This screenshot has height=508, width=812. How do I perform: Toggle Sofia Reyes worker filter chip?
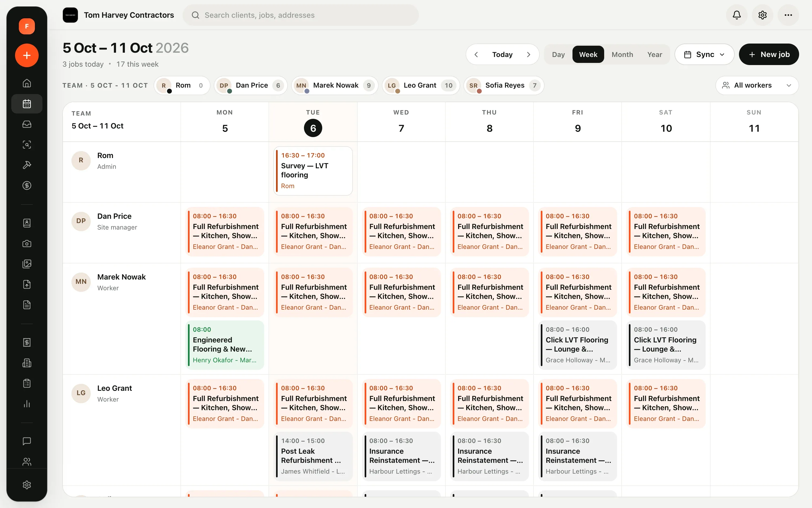click(x=504, y=85)
